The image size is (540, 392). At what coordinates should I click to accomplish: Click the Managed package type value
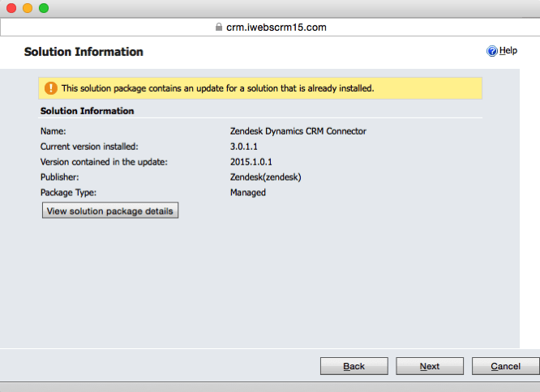click(x=248, y=193)
